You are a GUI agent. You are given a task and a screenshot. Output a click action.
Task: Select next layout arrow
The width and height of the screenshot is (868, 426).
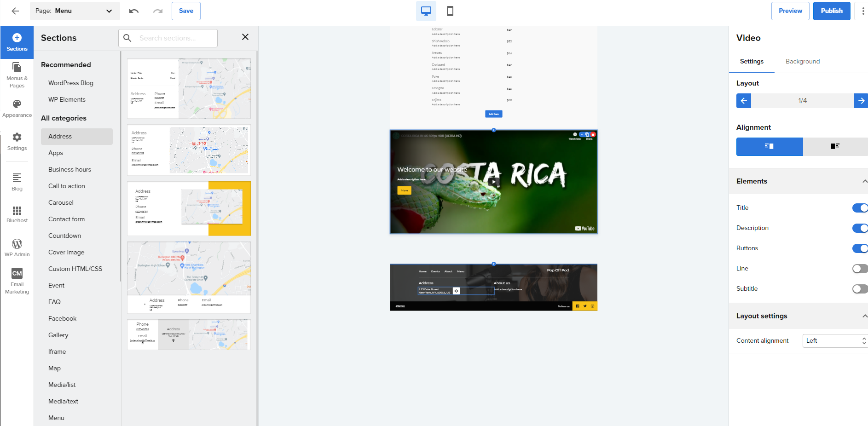(861, 101)
